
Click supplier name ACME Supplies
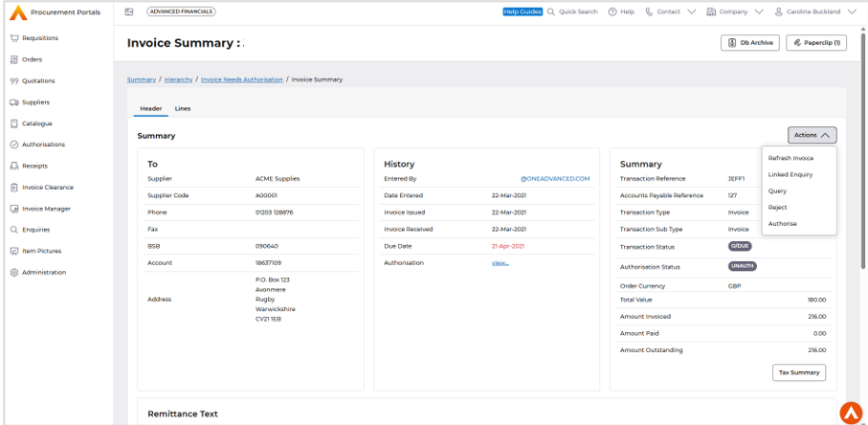click(x=278, y=179)
